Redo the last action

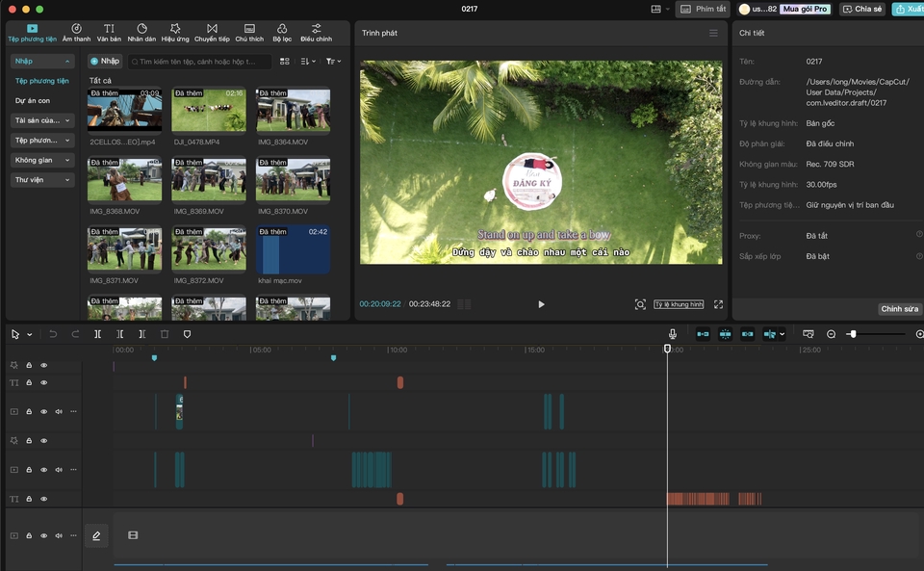[x=75, y=334]
